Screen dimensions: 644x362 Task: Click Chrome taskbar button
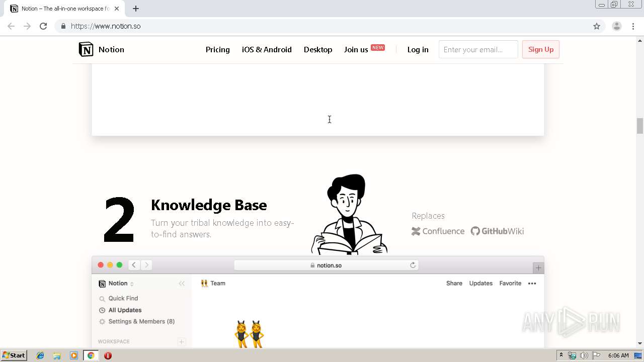pos(91,355)
